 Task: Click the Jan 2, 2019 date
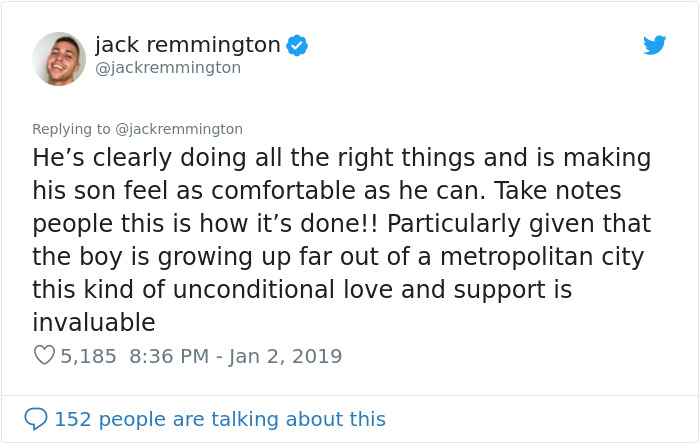pos(285,356)
